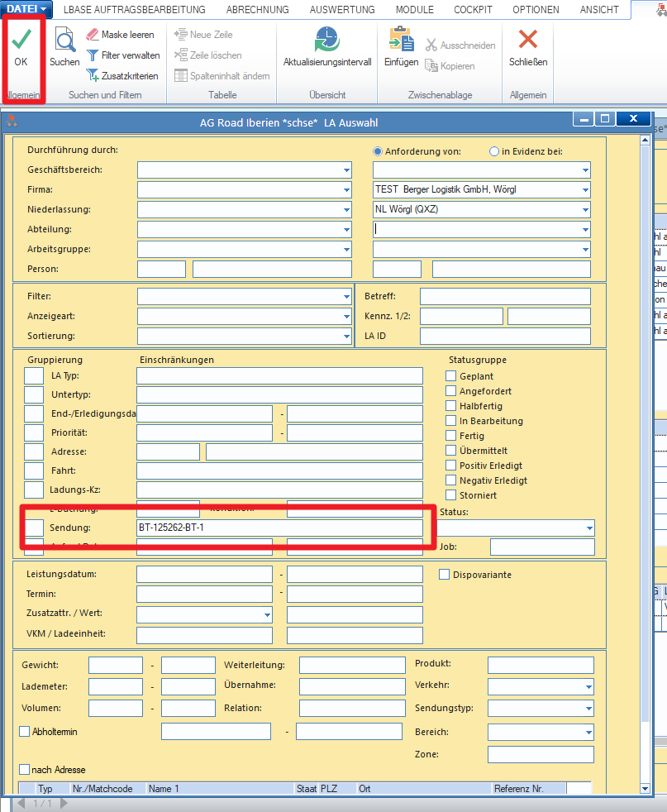
Task: Open the Aktualisierungsintervall clock icon
Action: click(327, 40)
